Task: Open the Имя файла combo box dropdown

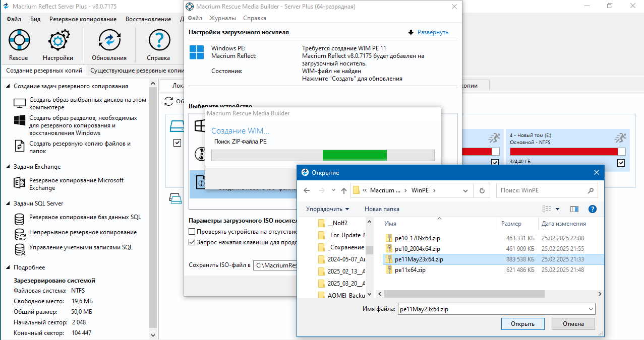Action: point(591,309)
